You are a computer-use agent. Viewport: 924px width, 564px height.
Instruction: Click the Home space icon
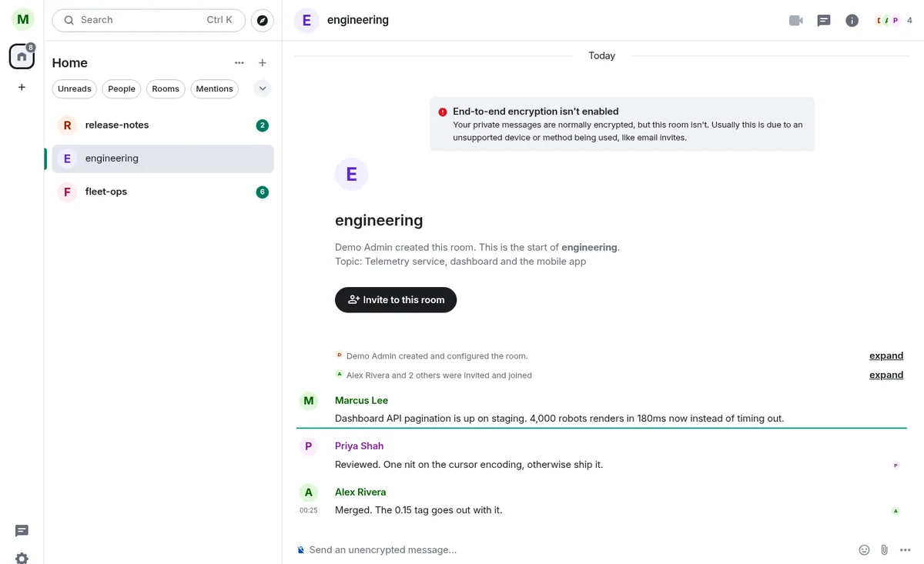22,56
